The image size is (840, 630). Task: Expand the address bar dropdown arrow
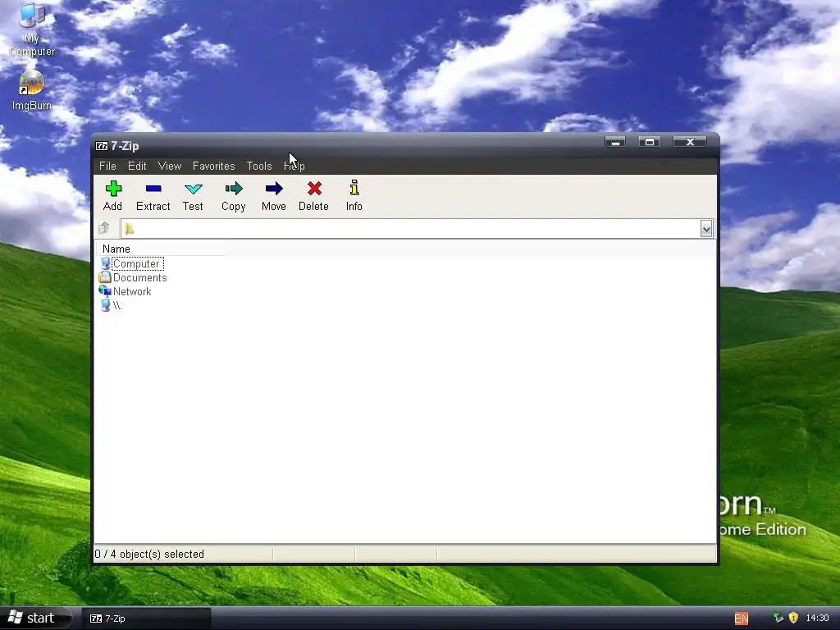click(x=706, y=229)
